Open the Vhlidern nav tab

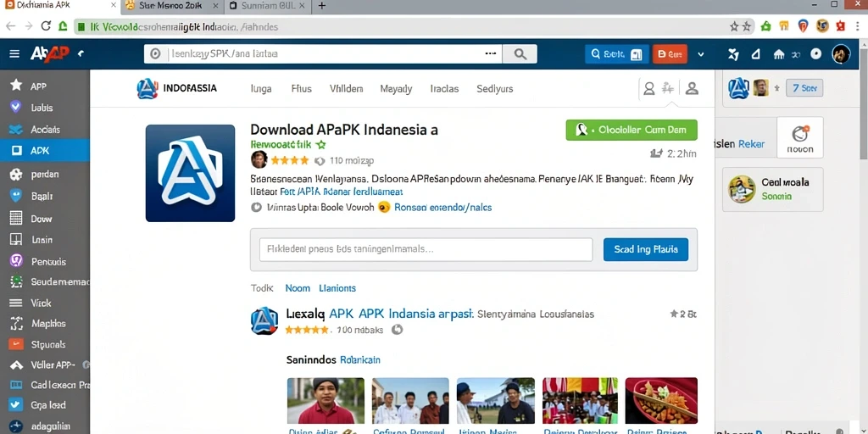coord(346,88)
